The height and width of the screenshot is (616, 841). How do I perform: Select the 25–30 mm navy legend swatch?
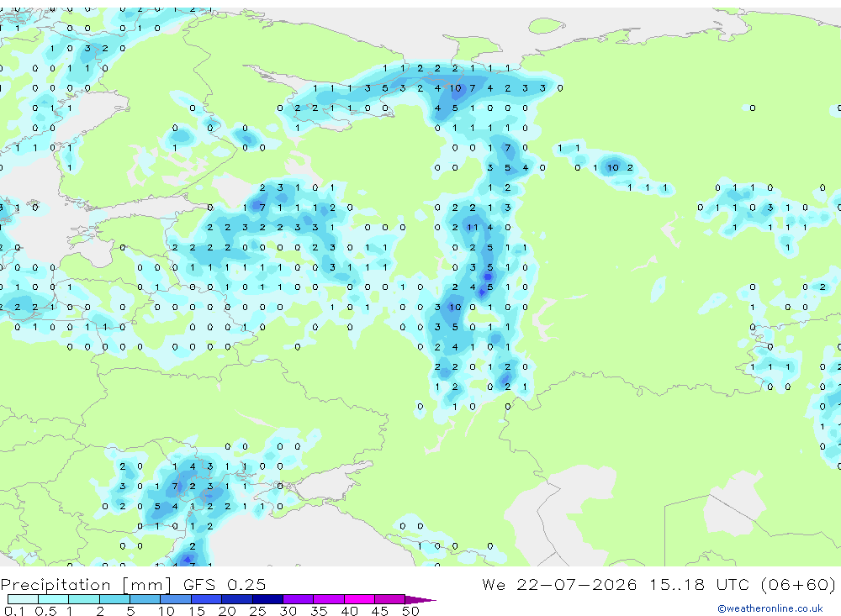[267, 599]
